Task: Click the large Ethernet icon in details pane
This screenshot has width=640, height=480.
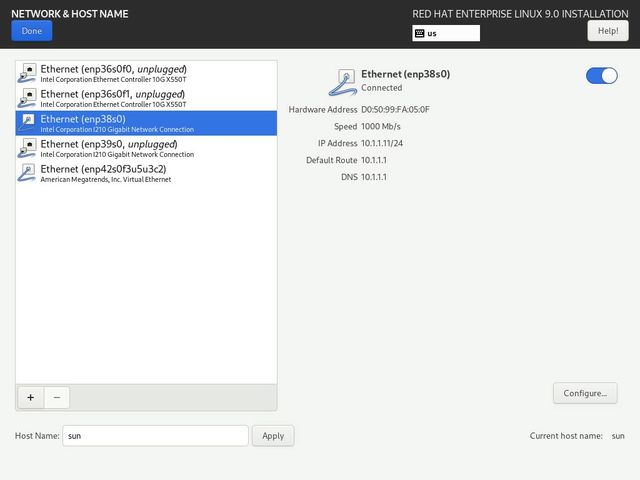Action: coord(343,82)
